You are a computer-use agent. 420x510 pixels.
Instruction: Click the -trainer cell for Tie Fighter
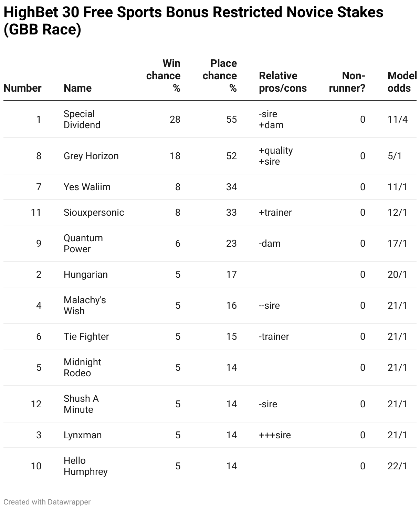click(x=274, y=336)
